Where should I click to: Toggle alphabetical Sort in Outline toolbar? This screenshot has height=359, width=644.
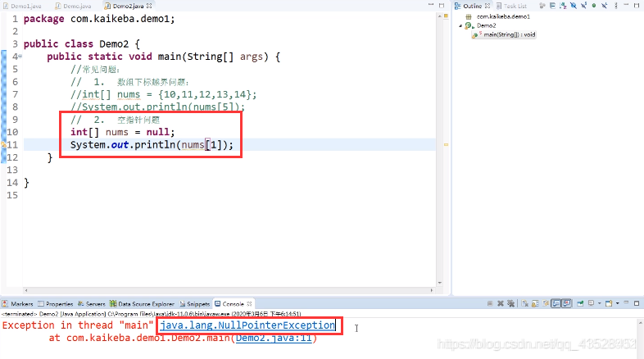click(x=563, y=6)
